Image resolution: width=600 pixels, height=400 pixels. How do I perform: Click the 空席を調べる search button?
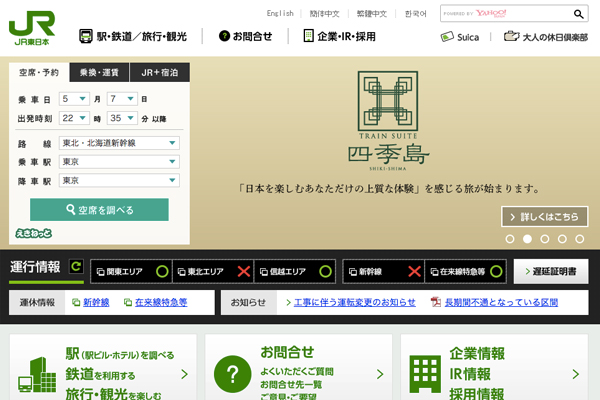(99, 209)
